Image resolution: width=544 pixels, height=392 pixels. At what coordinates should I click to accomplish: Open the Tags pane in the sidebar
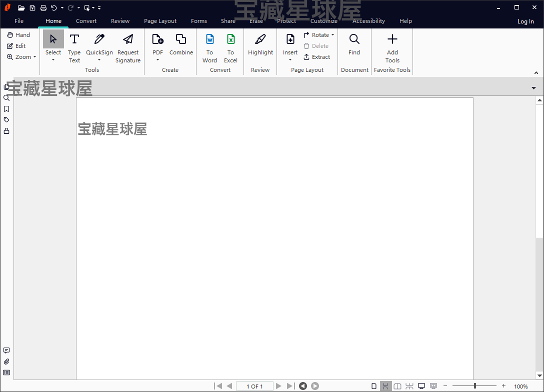pyautogui.click(x=6, y=120)
